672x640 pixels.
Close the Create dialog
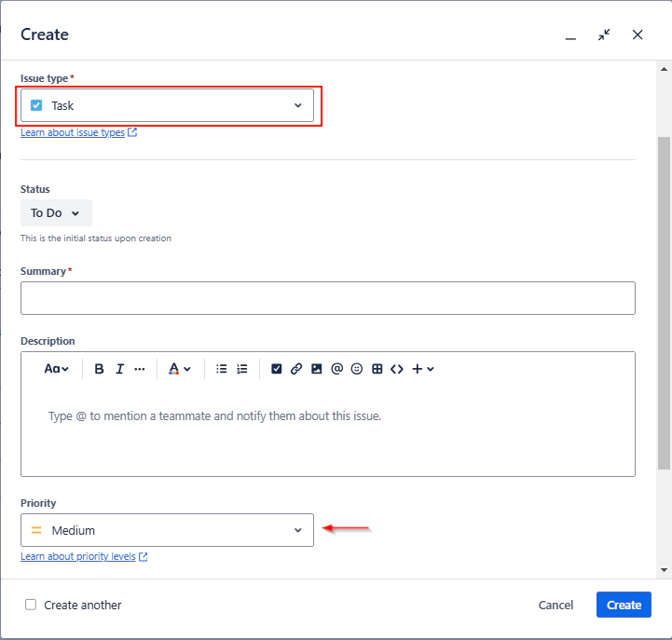coord(638,34)
